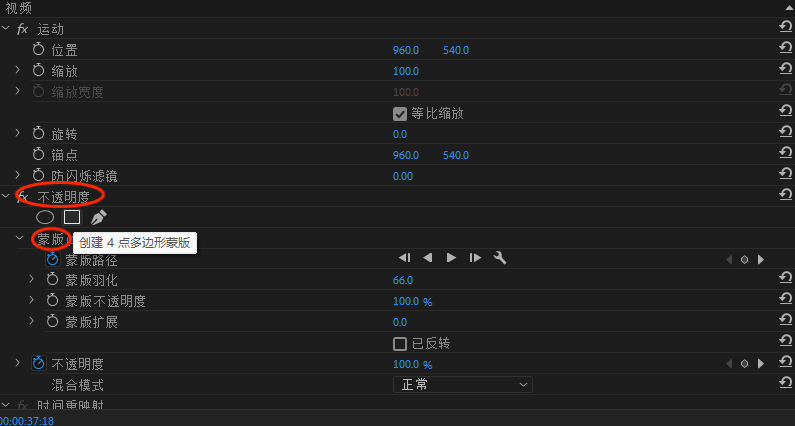Toggle animation stopwatch for 蒙版扩展
This screenshot has width=795, height=426.
click(53, 322)
